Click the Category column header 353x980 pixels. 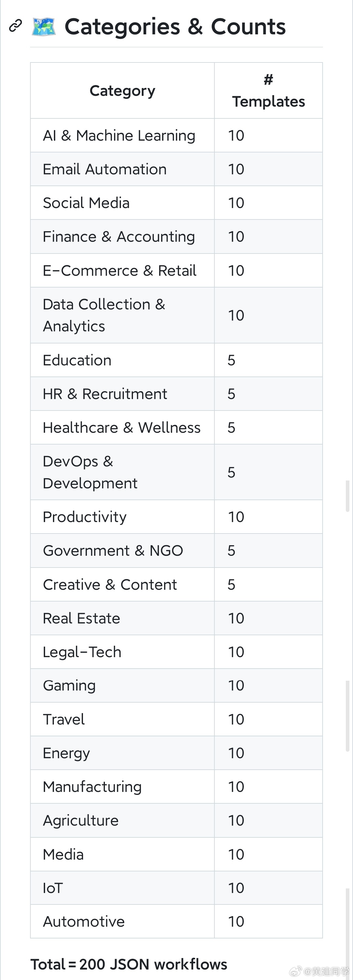(x=122, y=91)
